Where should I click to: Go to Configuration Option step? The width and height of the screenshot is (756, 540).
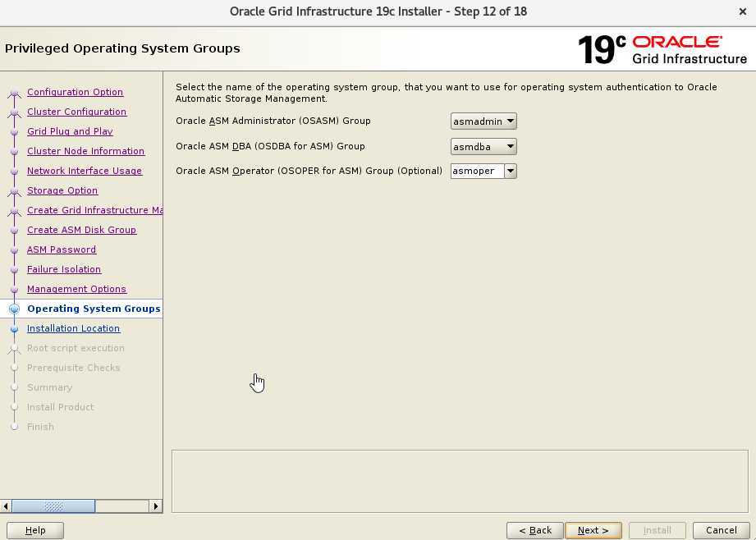pos(75,92)
